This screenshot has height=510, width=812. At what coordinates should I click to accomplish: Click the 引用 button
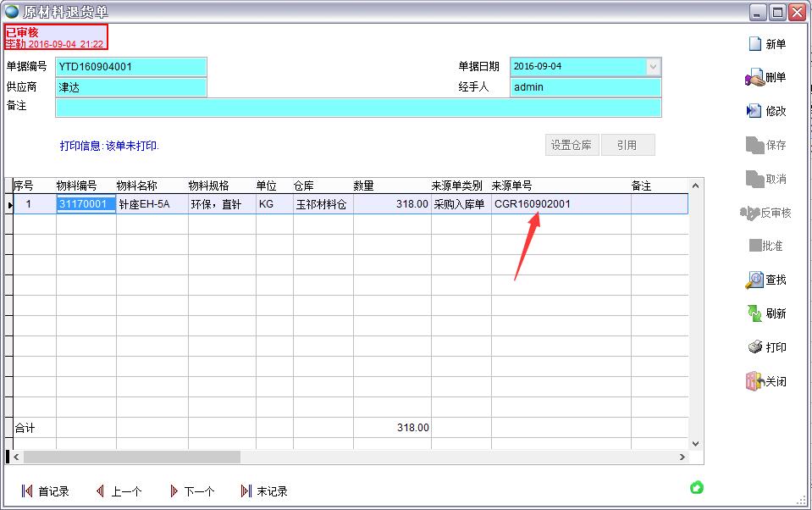[627, 144]
